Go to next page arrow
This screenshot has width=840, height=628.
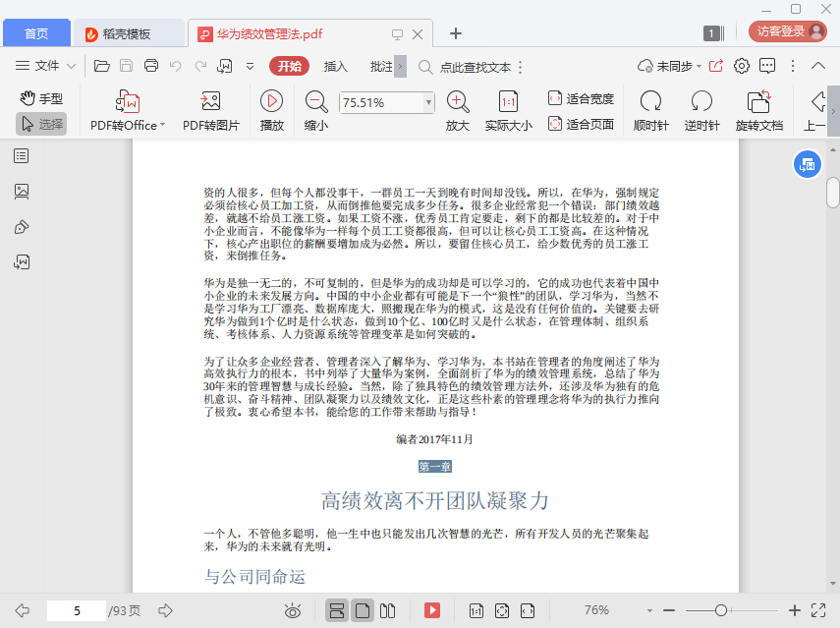tap(165, 610)
